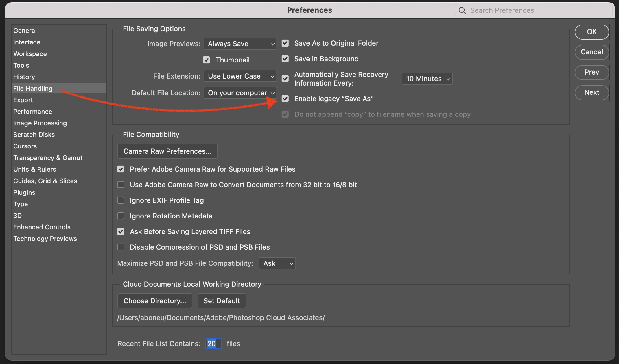The width and height of the screenshot is (619, 364).
Task: Enable Ignore EXIF Profile Tag
Action: point(121,200)
